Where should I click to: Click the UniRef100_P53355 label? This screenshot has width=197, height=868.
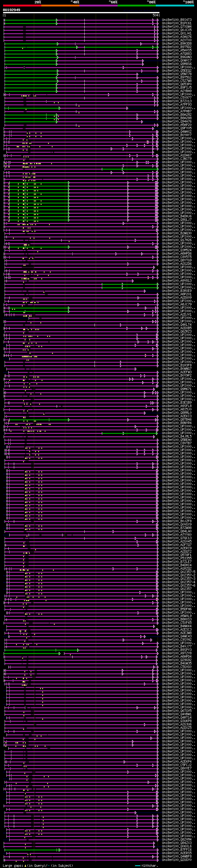pyautogui.click(x=177, y=558)
